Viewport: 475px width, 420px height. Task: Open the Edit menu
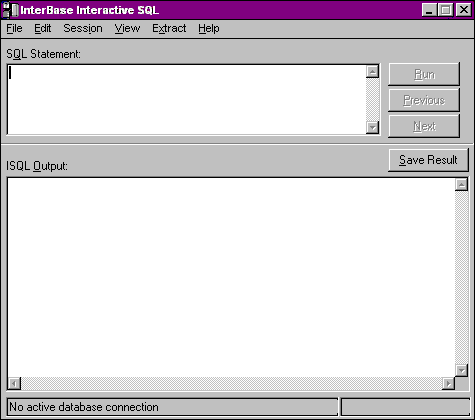(43, 28)
